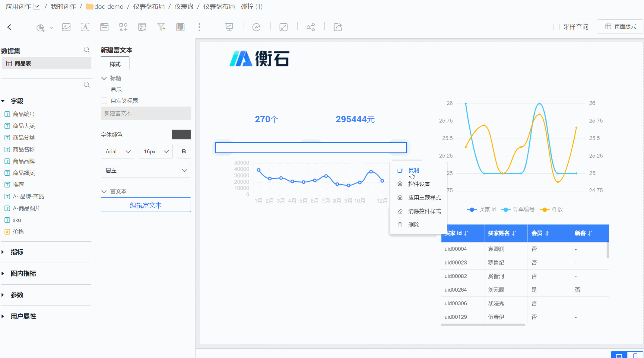Open the 居左 alignment dropdown
Image resolution: width=644 pixels, height=358 pixels.
pos(146,171)
